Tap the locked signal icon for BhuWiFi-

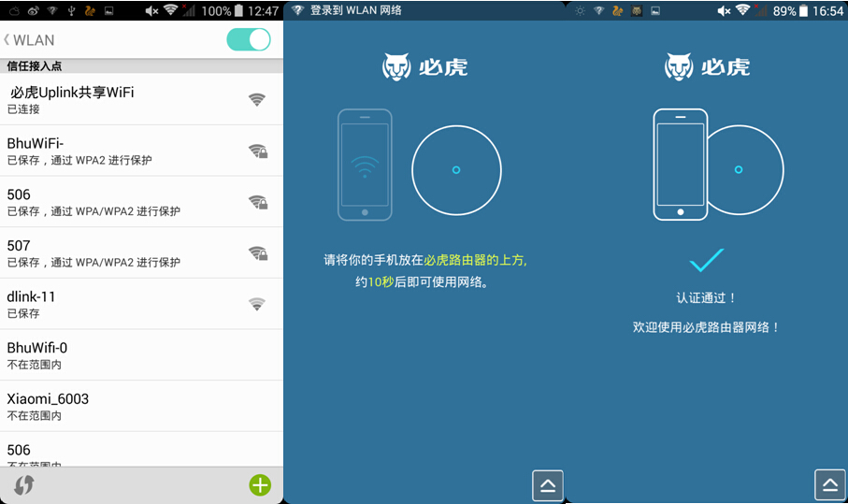258,151
